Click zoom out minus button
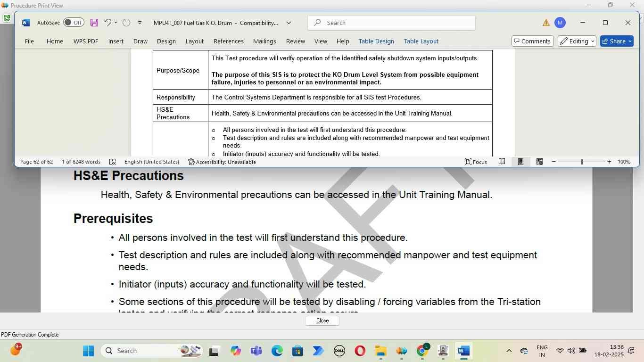The width and height of the screenshot is (644, 362). pos(554,162)
